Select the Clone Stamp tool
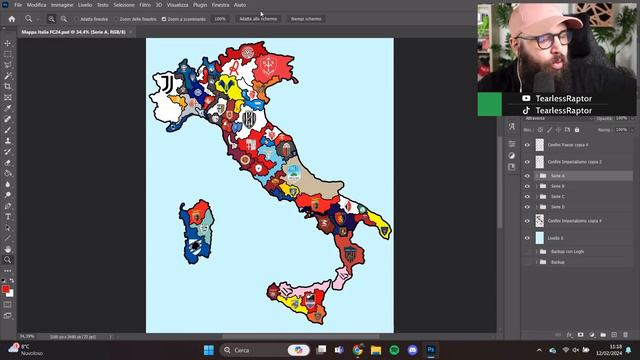This screenshot has height=360, width=640. pyautogui.click(x=7, y=141)
